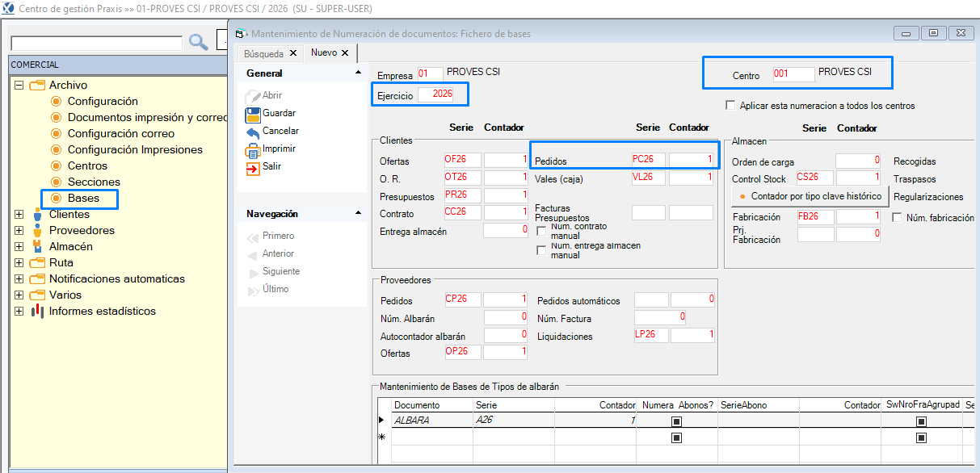Click the Ejercicio year input field
Image resolution: width=980 pixels, height=473 pixels.
[x=436, y=94]
